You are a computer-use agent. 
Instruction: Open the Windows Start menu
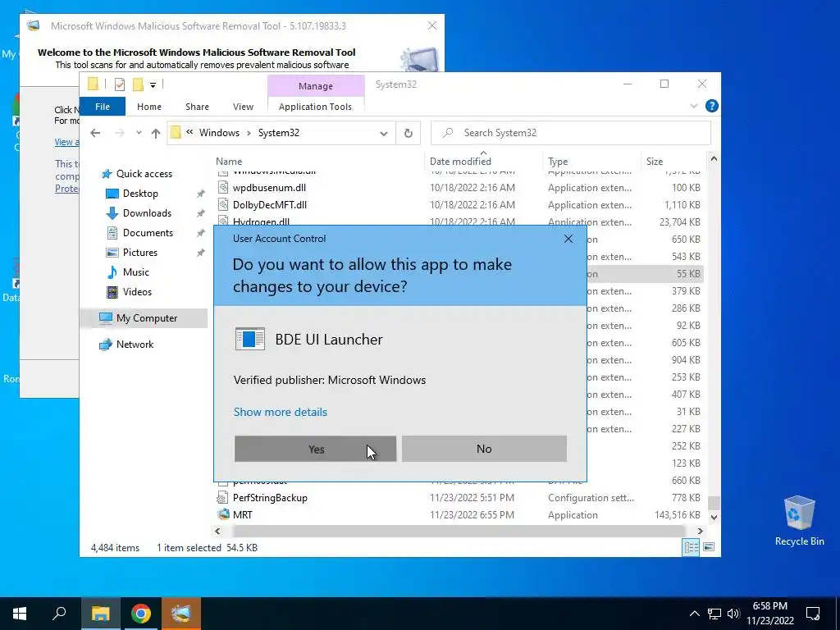[20, 614]
